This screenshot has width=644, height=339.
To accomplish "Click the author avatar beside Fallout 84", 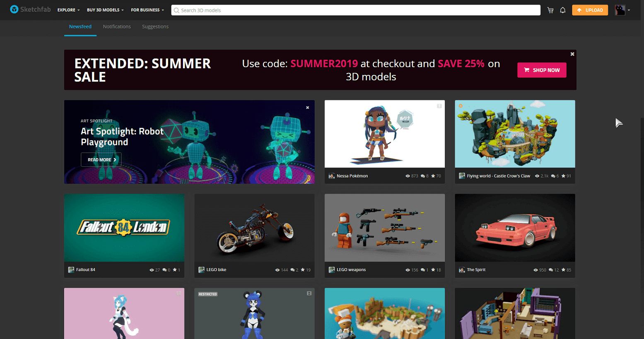I will coord(71,270).
